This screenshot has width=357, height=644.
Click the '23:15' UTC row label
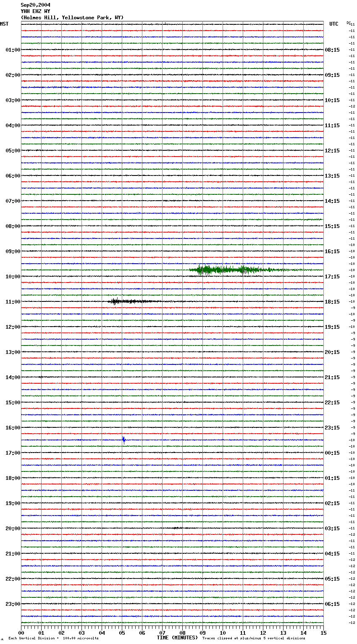[x=332, y=428]
